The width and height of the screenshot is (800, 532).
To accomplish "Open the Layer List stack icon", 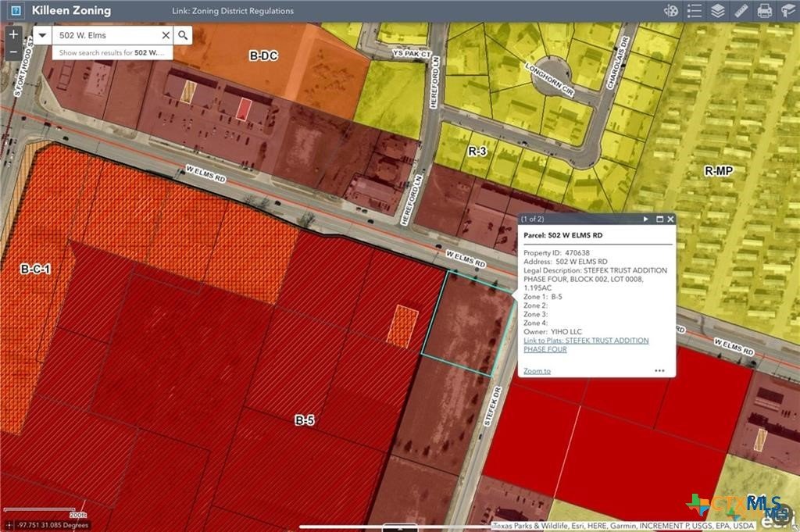I will tap(717, 11).
